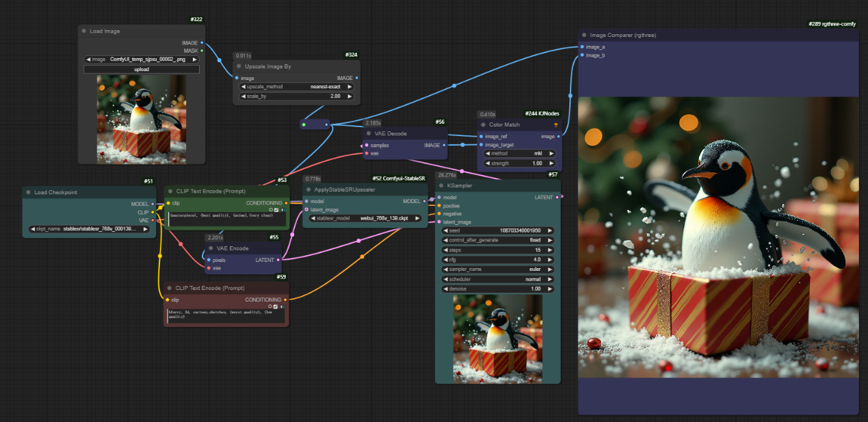Toggle the checkbox on the negative CLIP prompt node
The image size is (868, 422).
click(x=276, y=306)
